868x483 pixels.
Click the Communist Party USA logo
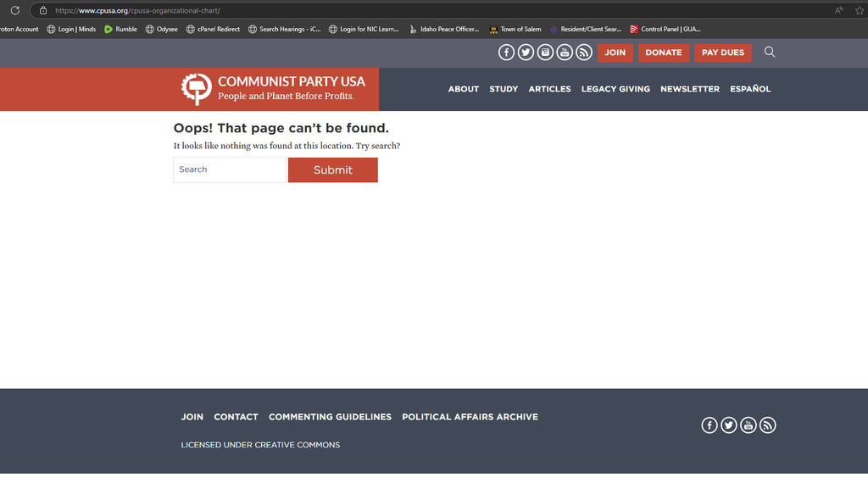(x=273, y=88)
